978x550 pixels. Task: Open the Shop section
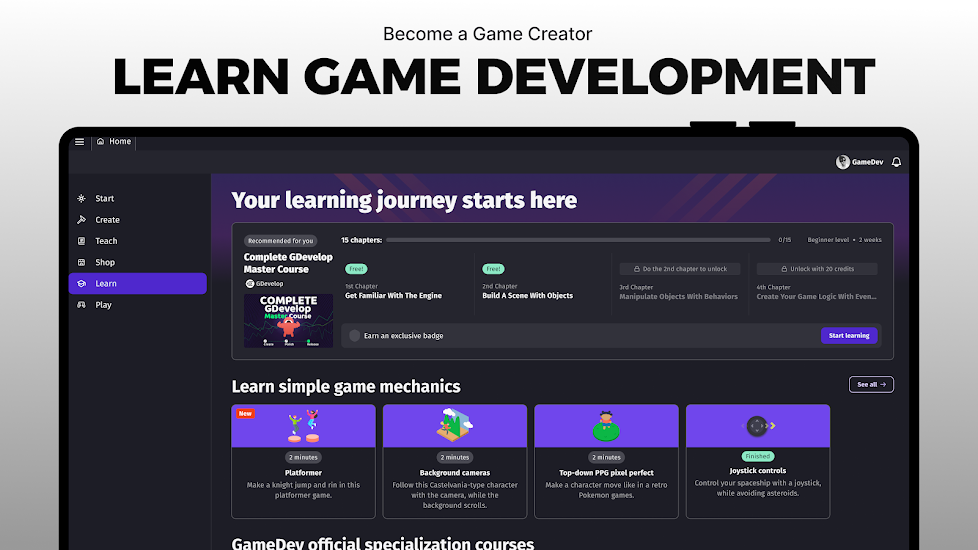(137, 263)
